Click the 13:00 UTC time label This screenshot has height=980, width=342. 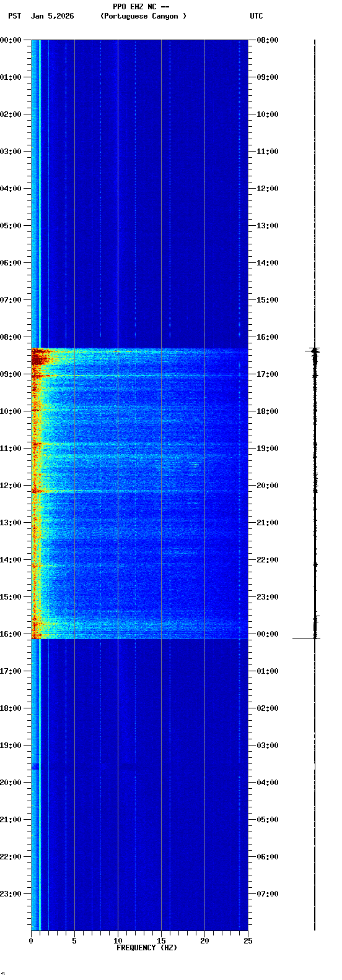[x=268, y=226]
